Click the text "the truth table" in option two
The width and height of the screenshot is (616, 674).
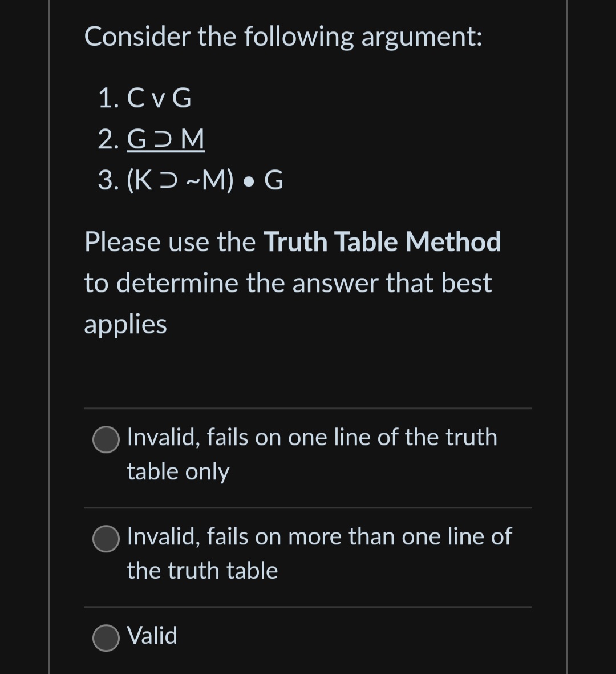pyautogui.click(x=202, y=570)
